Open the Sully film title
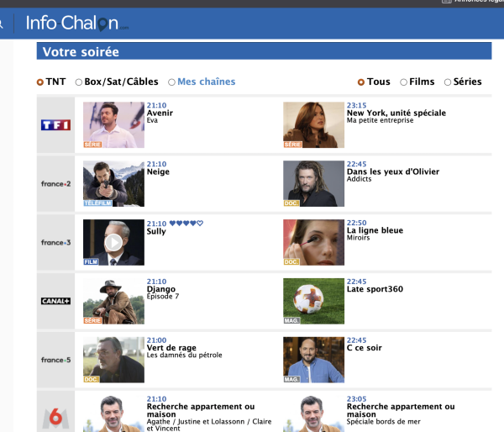This screenshot has width=504, height=432. tap(156, 231)
